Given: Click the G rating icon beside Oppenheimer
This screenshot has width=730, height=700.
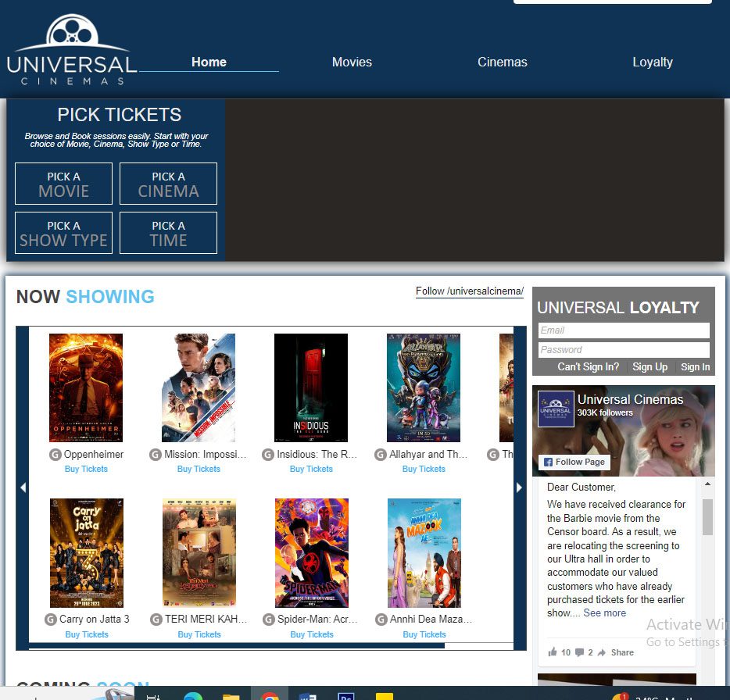Looking at the screenshot, I should click(x=55, y=455).
